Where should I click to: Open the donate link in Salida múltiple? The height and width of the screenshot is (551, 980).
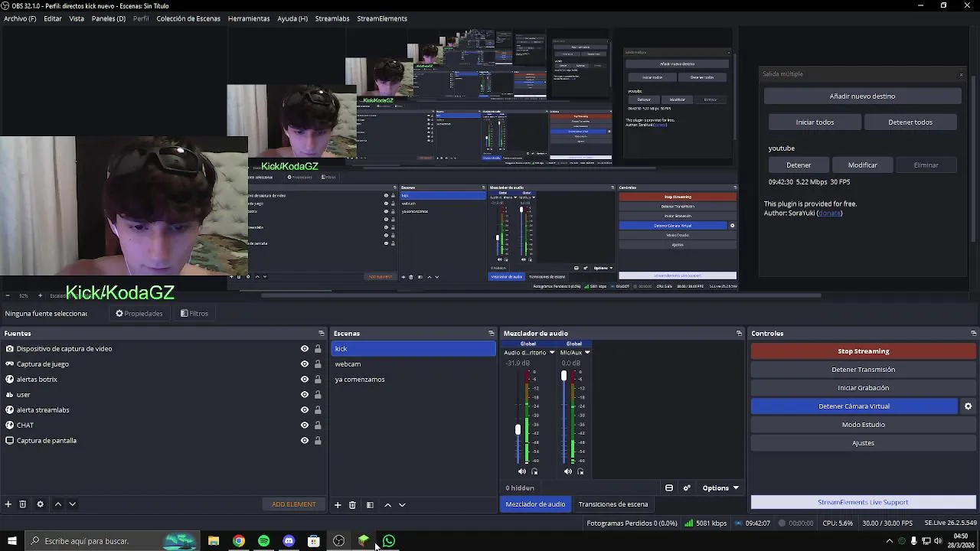[829, 213]
